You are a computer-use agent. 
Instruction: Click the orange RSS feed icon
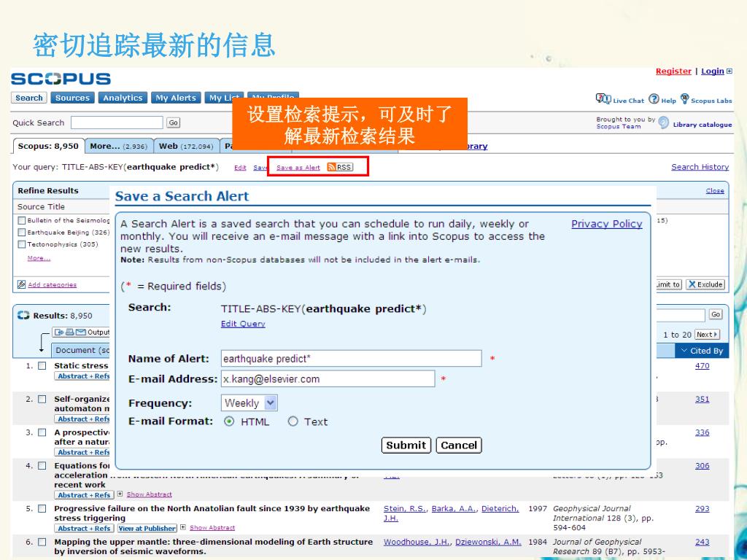(x=331, y=167)
